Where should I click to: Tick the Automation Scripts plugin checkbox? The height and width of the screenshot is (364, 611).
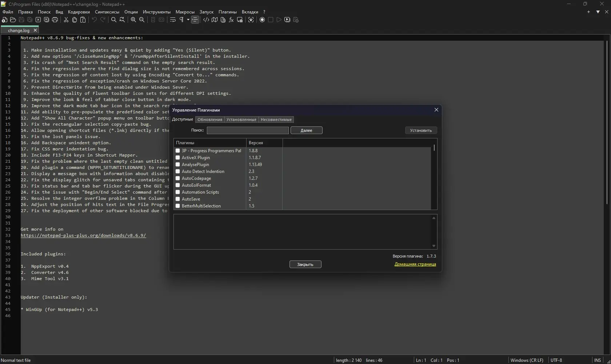click(x=178, y=192)
